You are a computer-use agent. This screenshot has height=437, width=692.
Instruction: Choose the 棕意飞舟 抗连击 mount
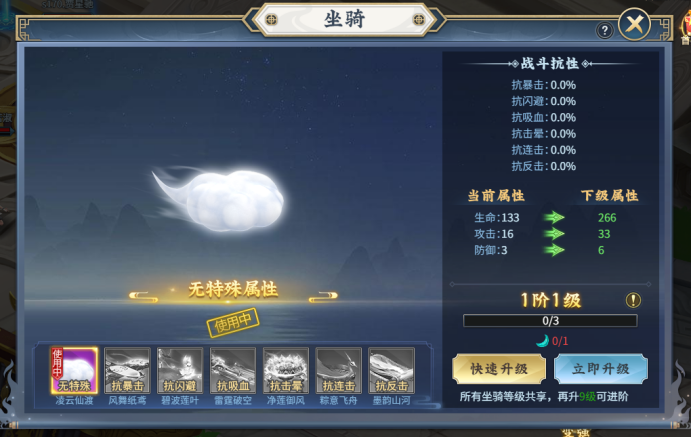338,370
